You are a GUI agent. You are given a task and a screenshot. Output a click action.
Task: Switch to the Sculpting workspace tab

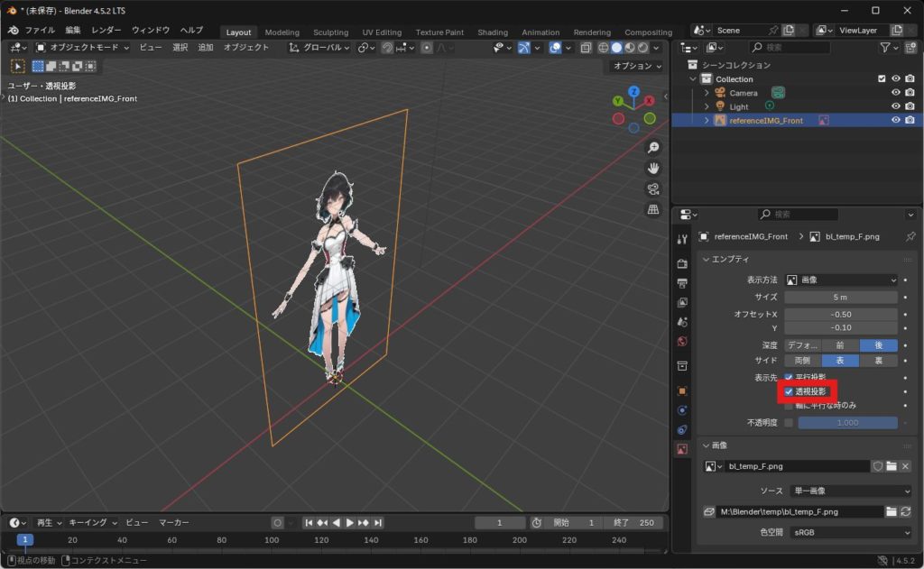point(330,32)
